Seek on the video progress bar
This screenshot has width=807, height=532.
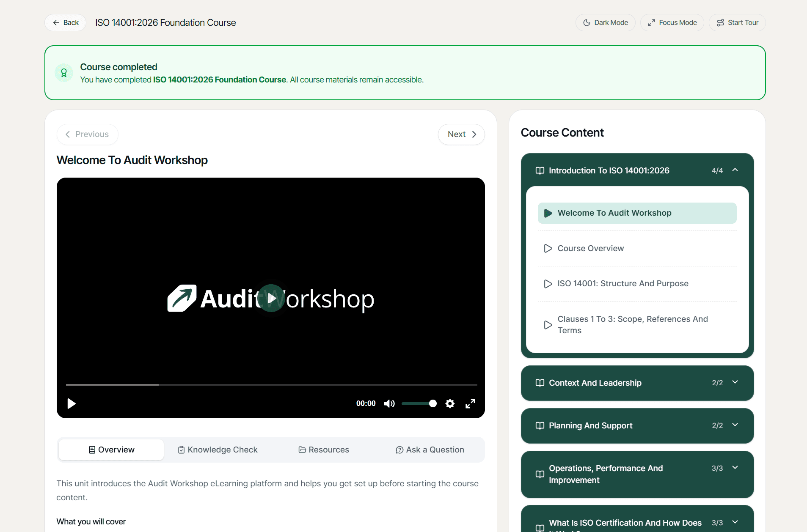[x=271, y=384]
